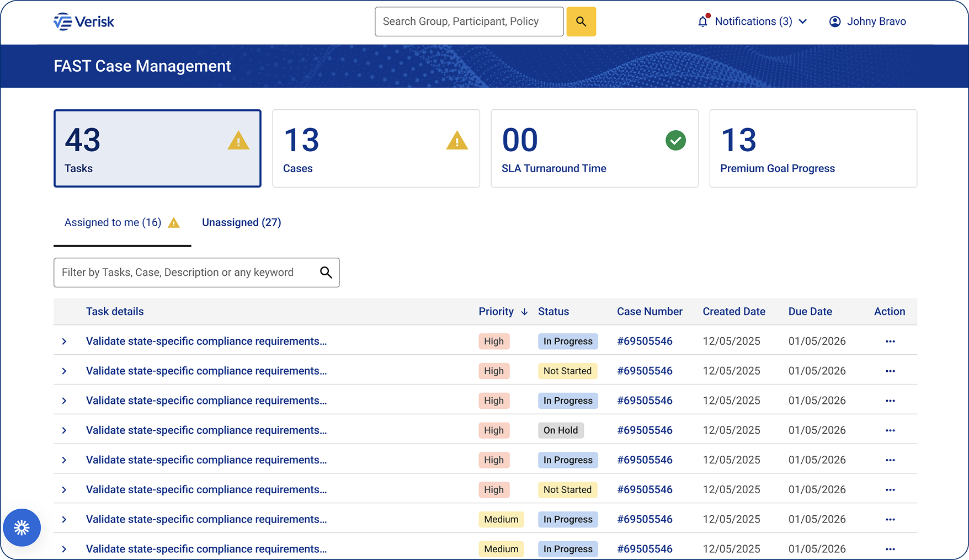Click the sort arrow next to Priority
This screenshot has height=560, width=969.
tap(524, 312)
